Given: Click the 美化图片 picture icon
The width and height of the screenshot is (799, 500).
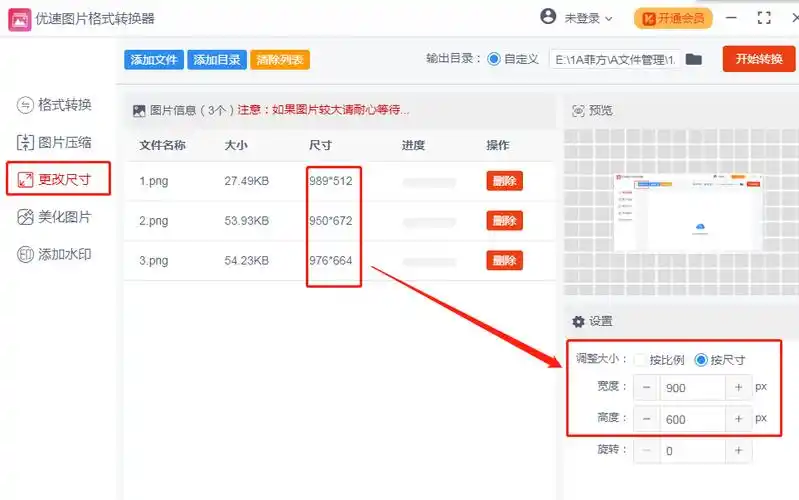Looking at the screenshot, I should click(25, 217).
